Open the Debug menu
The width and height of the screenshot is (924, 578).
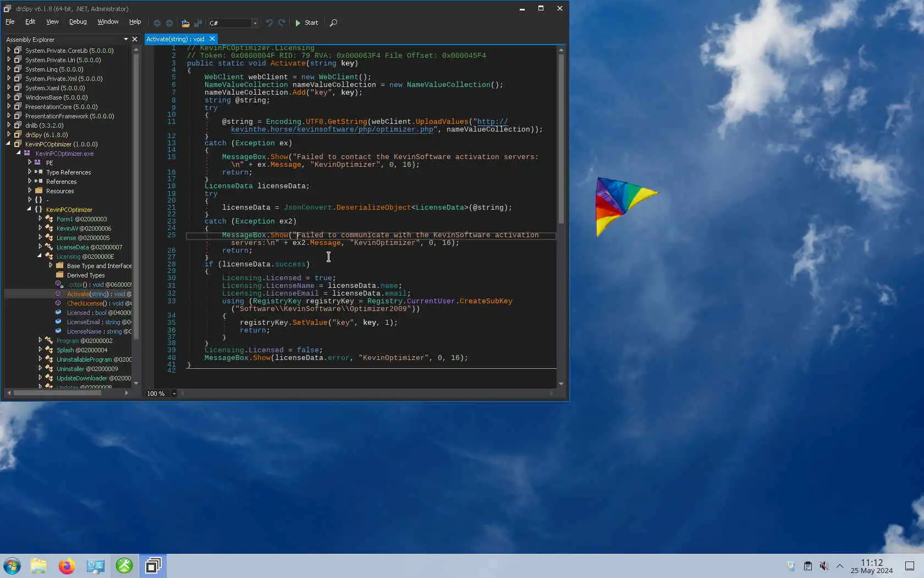click(78, 22)
